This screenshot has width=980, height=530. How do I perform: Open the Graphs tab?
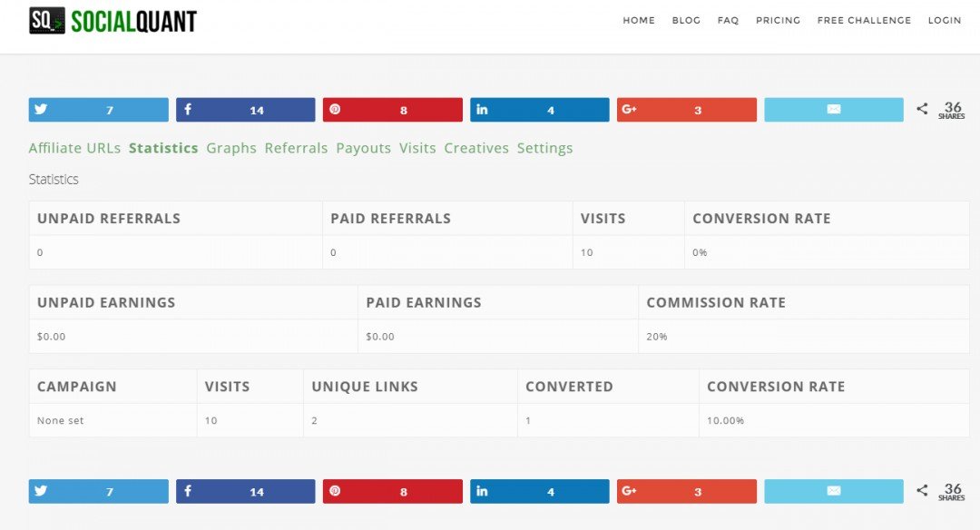[x=231, y=148]
